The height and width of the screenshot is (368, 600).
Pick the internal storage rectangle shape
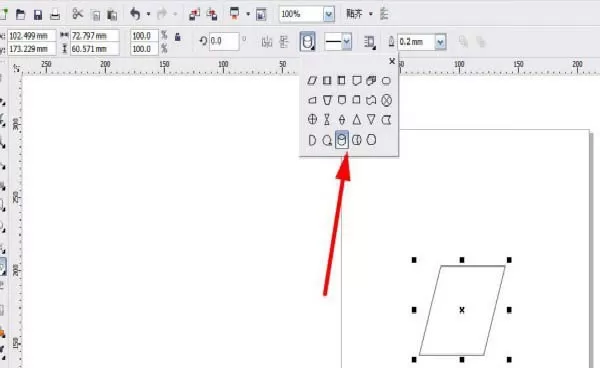(x=342, y=80)
